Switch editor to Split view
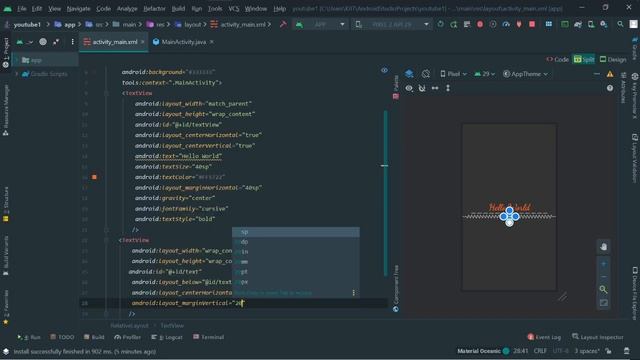640x360 pixels. click(x=584, y=60)
